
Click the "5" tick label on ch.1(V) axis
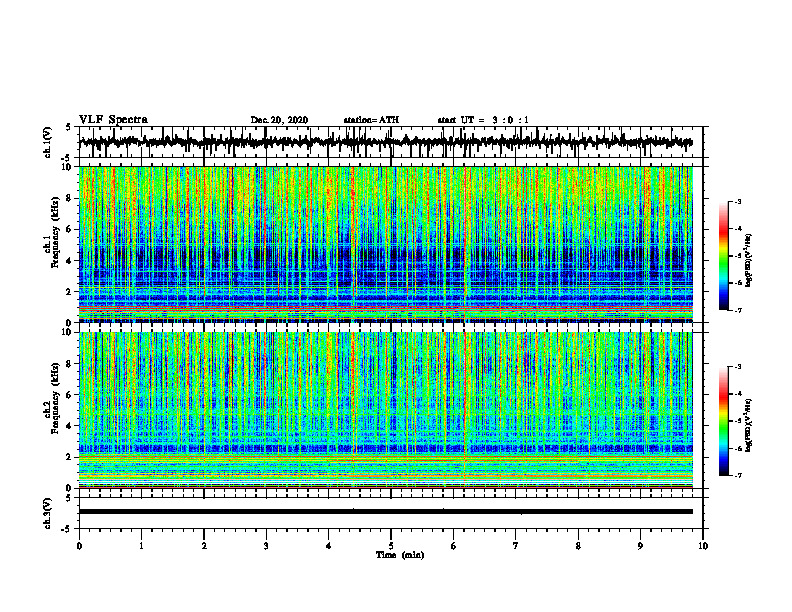(x=68, y=127)
